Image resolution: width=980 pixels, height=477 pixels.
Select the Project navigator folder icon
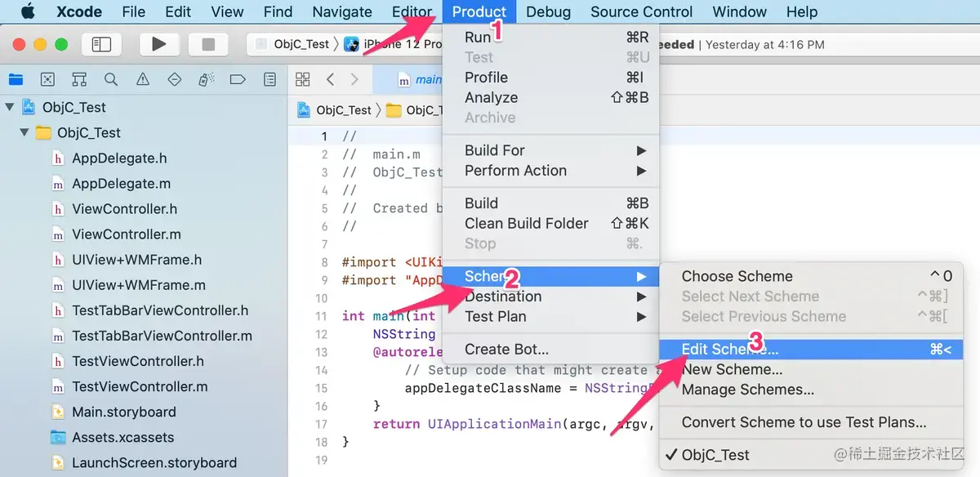coord(16,79)
